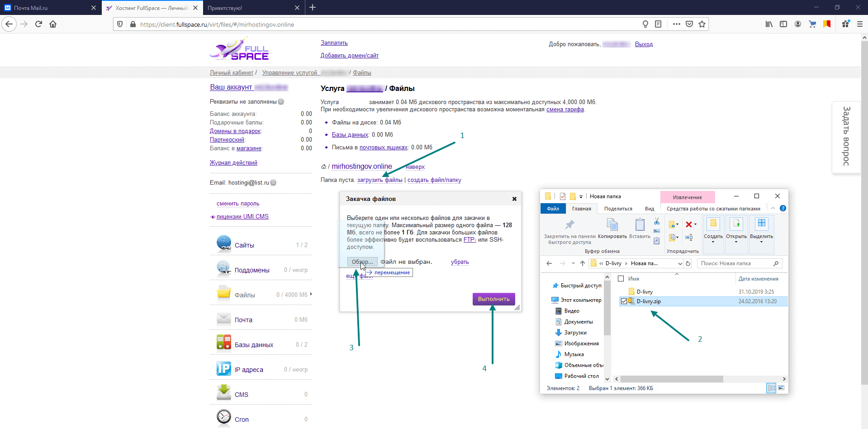Screen dimensions: 868x429
Task: Click the загрузить файлы link
Action: click(x=380, y=180)
